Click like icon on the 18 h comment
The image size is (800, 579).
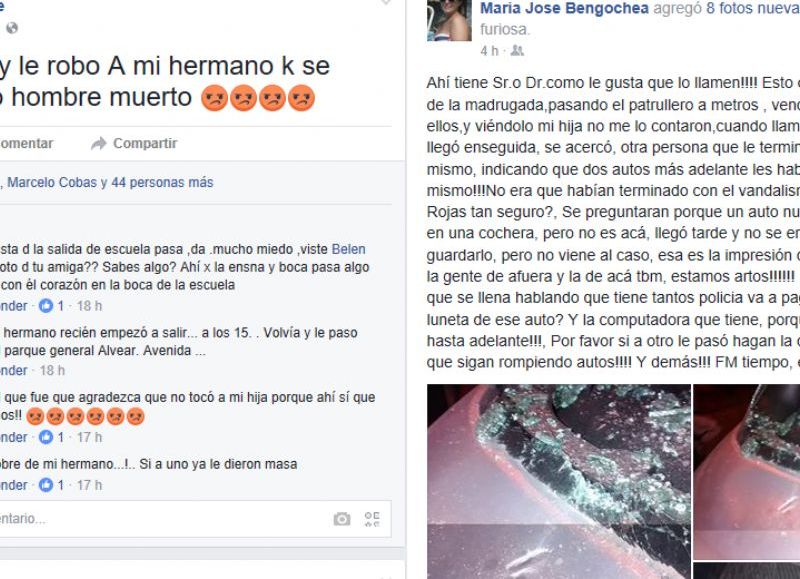coord(46,306)
